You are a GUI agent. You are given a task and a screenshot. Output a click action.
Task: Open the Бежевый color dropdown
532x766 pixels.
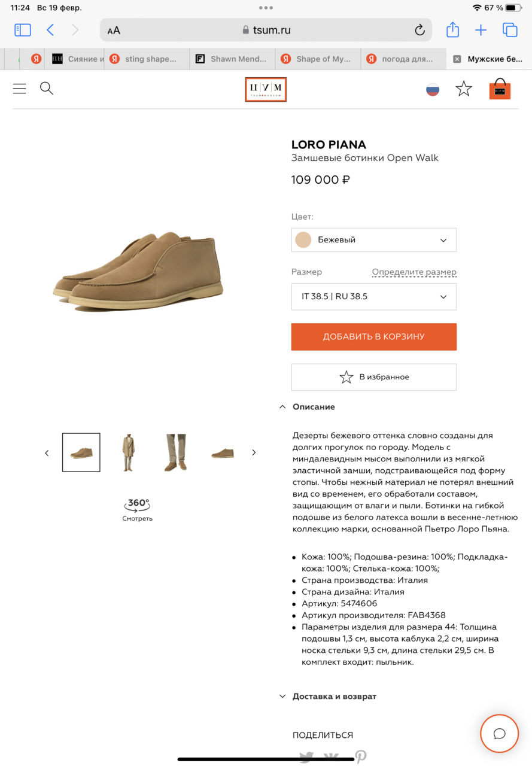click(373, 240)
